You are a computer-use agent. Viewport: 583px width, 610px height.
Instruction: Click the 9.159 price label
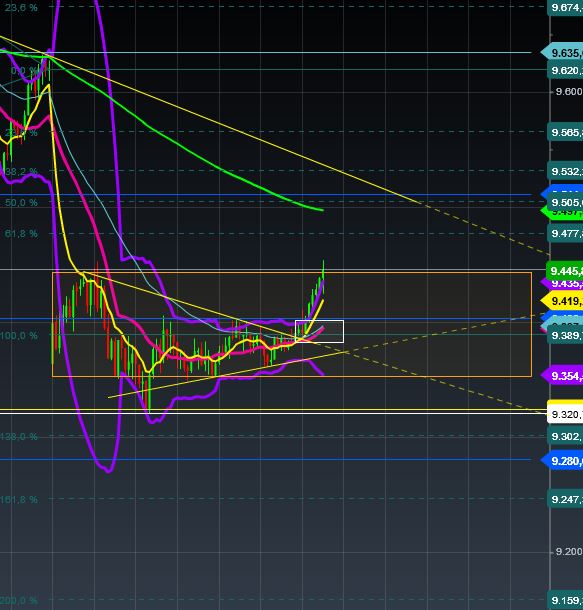[565, 600]
